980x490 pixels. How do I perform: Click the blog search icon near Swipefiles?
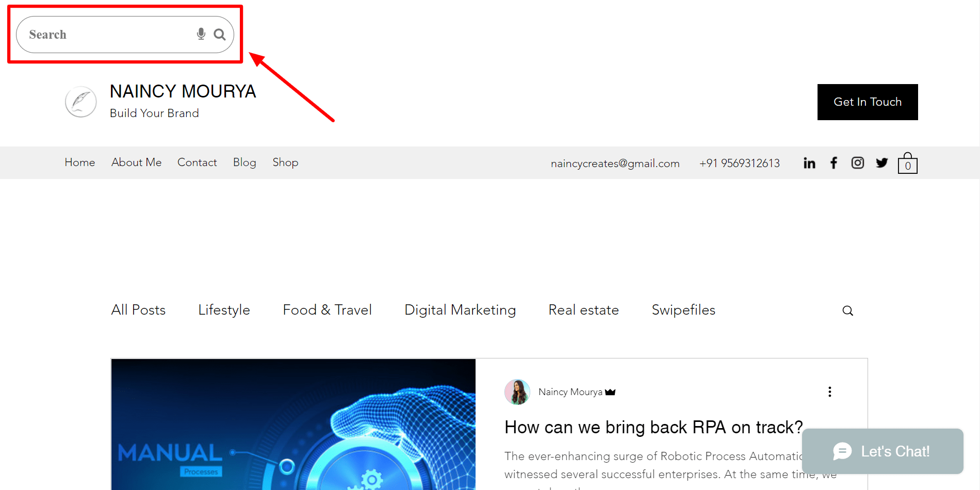click(x=847, y=310)
